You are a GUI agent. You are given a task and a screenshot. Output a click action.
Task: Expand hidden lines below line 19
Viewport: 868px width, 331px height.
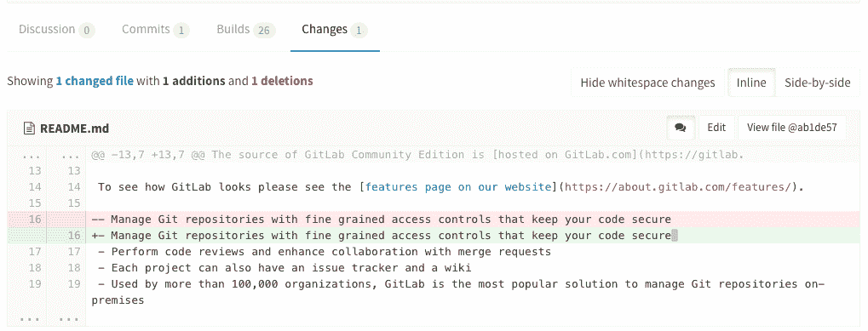coord(47,318)
